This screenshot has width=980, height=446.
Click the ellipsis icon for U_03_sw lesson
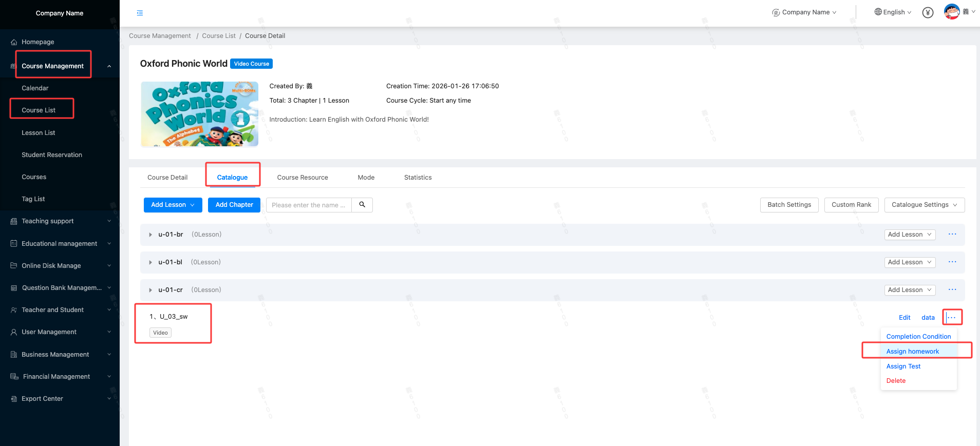(951, 318)
